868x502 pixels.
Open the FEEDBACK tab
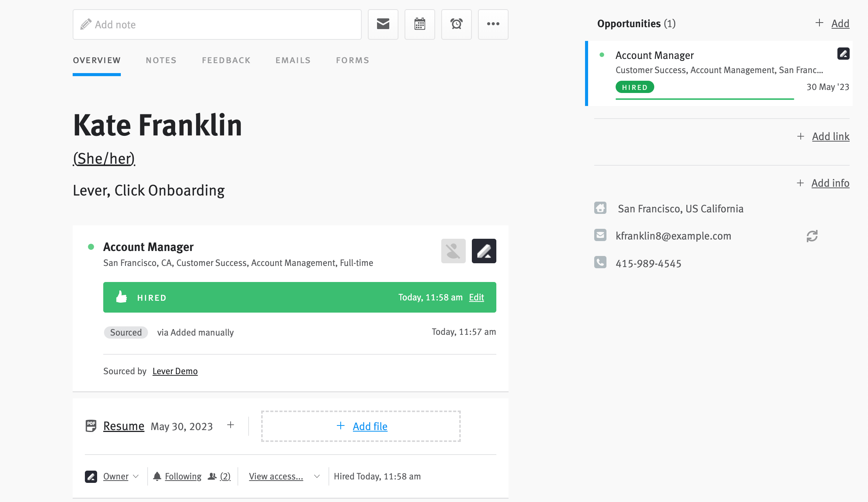(x=226, y=60)
